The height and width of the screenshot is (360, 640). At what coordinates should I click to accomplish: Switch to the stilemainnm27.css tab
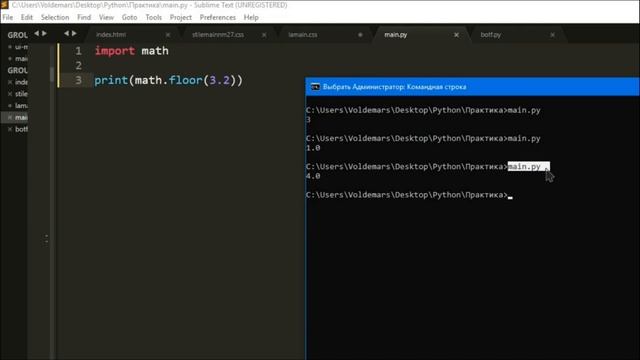tap(218, 35)
